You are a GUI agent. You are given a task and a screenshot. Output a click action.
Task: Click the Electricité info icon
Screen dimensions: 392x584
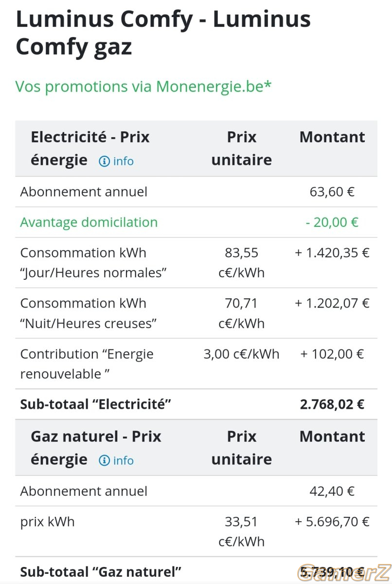(x=104, y=162)
